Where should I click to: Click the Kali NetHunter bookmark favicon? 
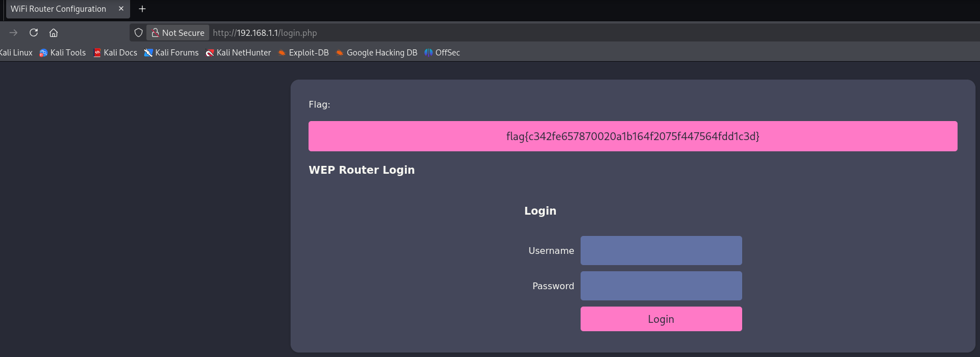click(210, 53)
